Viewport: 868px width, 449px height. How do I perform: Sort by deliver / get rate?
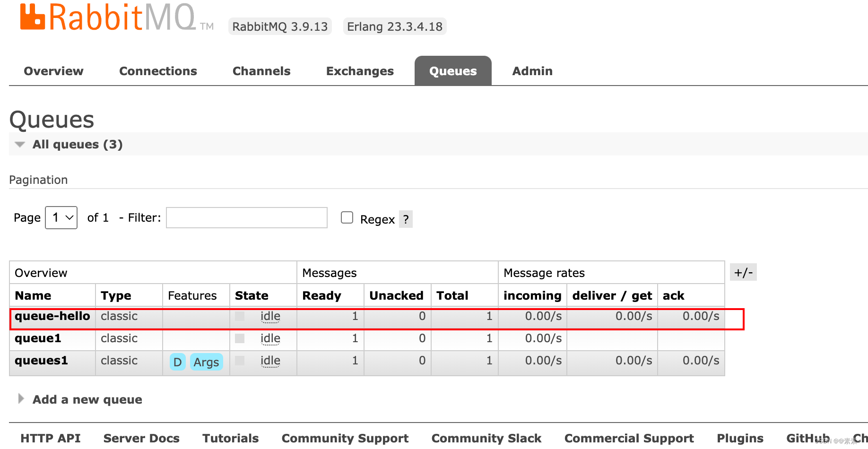[x=612, y=296]
